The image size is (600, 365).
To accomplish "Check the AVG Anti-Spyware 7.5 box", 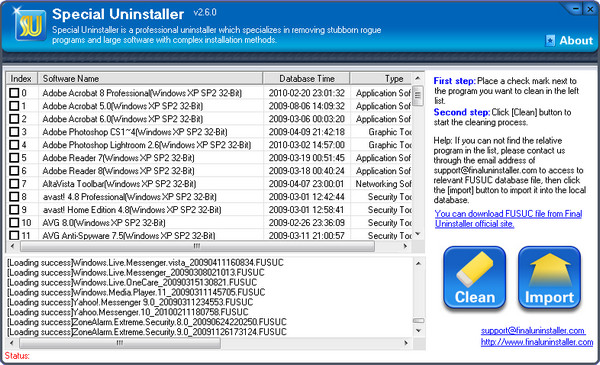I will [14, 235].
